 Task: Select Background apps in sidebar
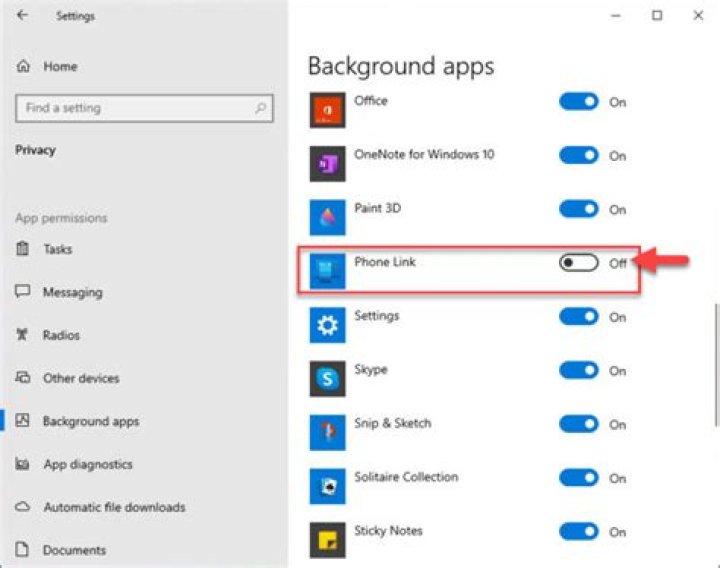(x=91, y=421)
